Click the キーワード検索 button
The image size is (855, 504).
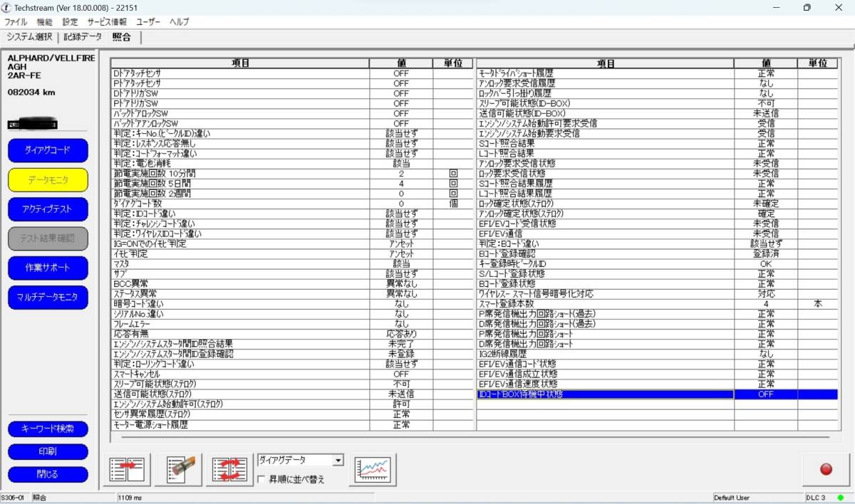48,429
